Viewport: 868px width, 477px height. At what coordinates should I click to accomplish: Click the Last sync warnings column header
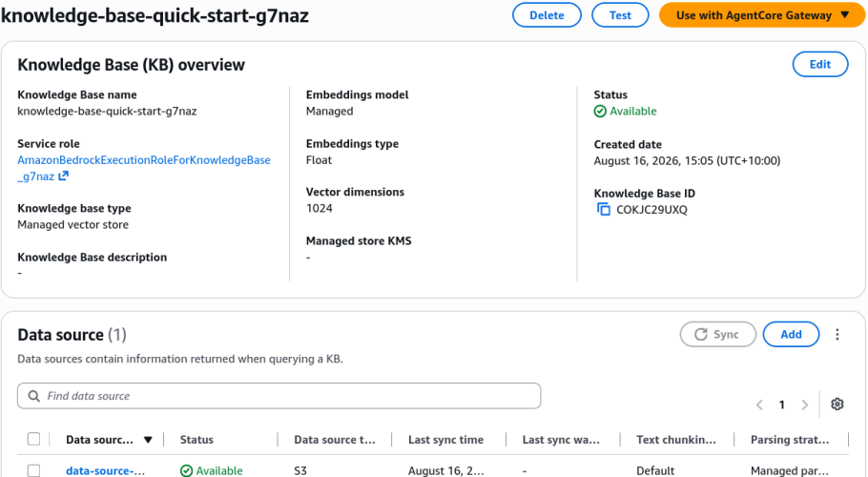pos(561,440)
